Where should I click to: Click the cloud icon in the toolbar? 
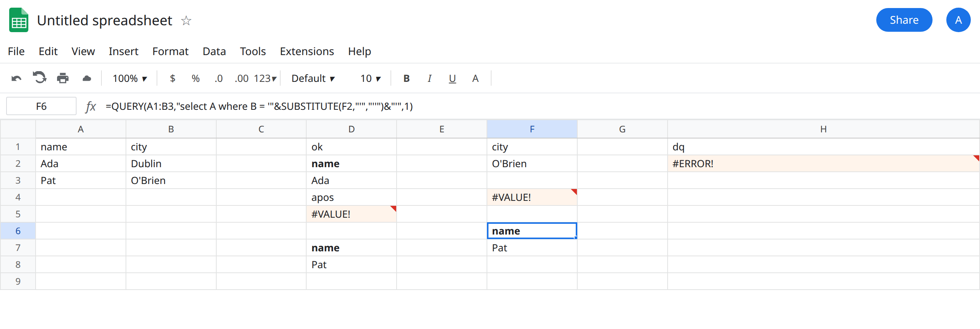coord(87,78)
